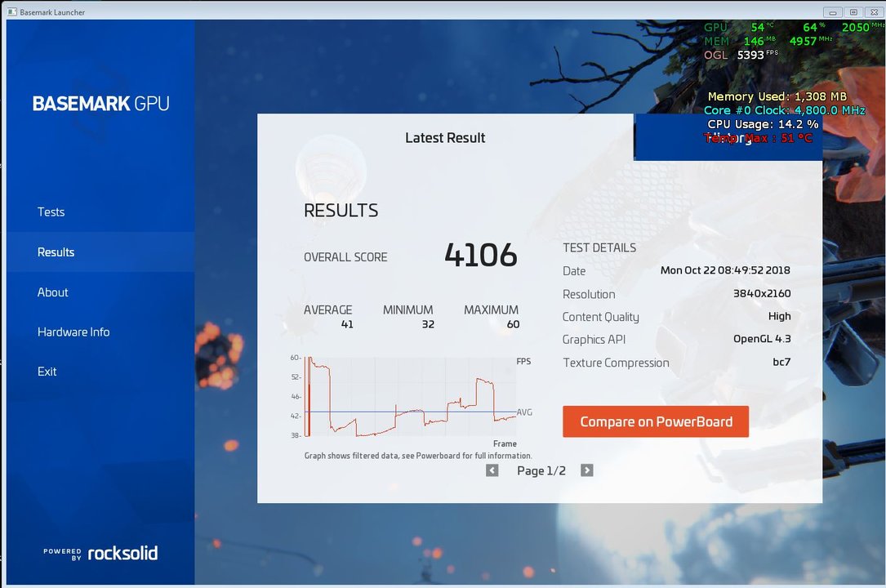Screen dimensions: 886x588
Task: Click the Content Quality value High
Action: 779,316
